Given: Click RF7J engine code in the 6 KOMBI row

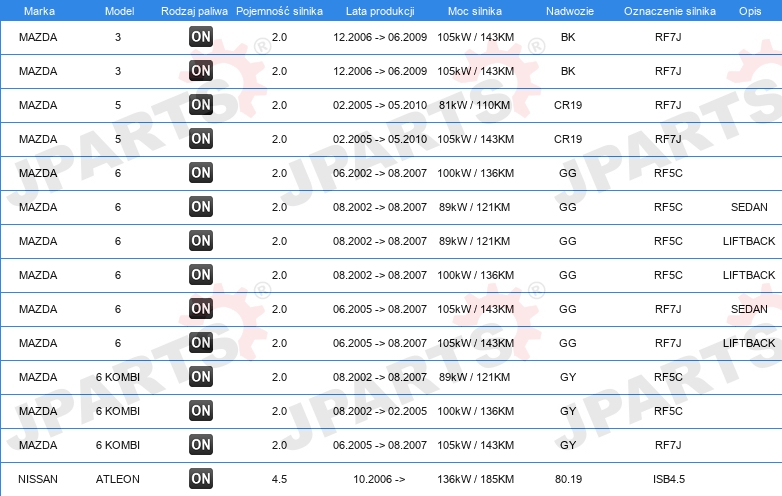Looking at the screenshot, I should tap(668, 445).
